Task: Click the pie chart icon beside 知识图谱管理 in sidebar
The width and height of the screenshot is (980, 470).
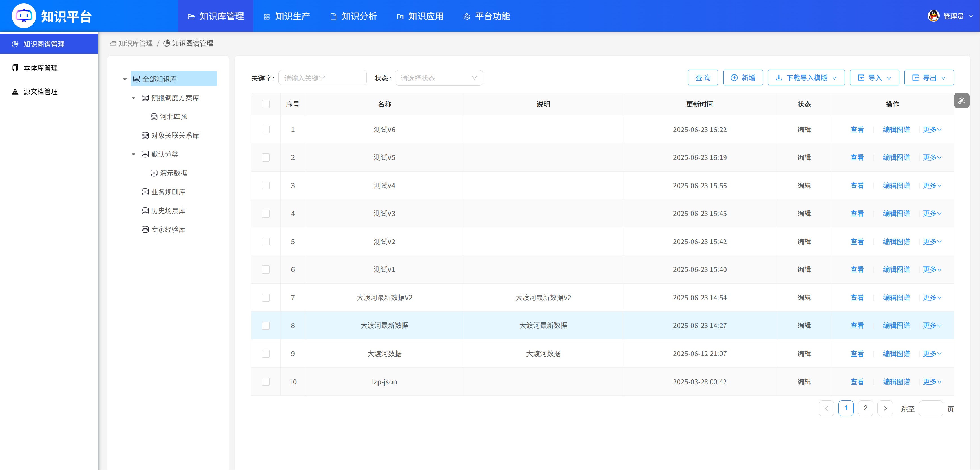Action: tap(15, 44)
